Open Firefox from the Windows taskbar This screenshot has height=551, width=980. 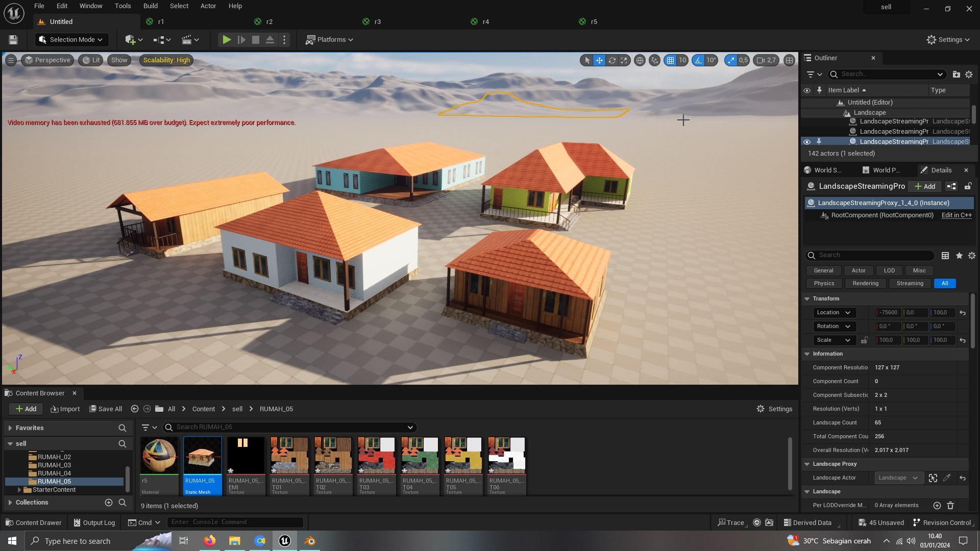[209, 541]
